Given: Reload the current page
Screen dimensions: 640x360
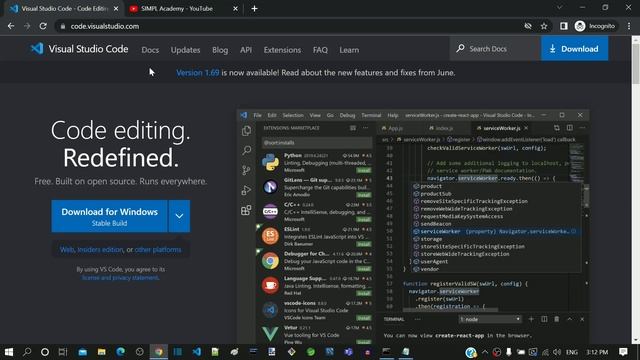Looking at the screenshot, I should coord(43,26).
